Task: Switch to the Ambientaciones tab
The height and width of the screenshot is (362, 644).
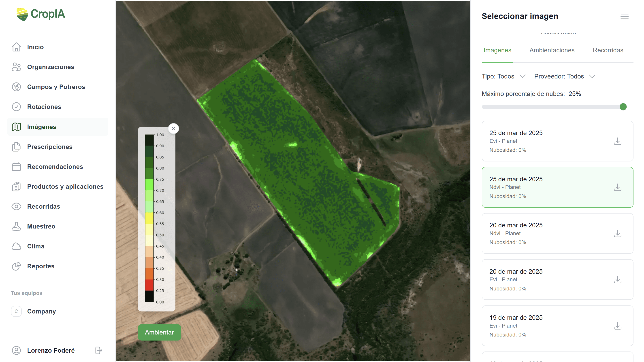Action: (552, 50)
